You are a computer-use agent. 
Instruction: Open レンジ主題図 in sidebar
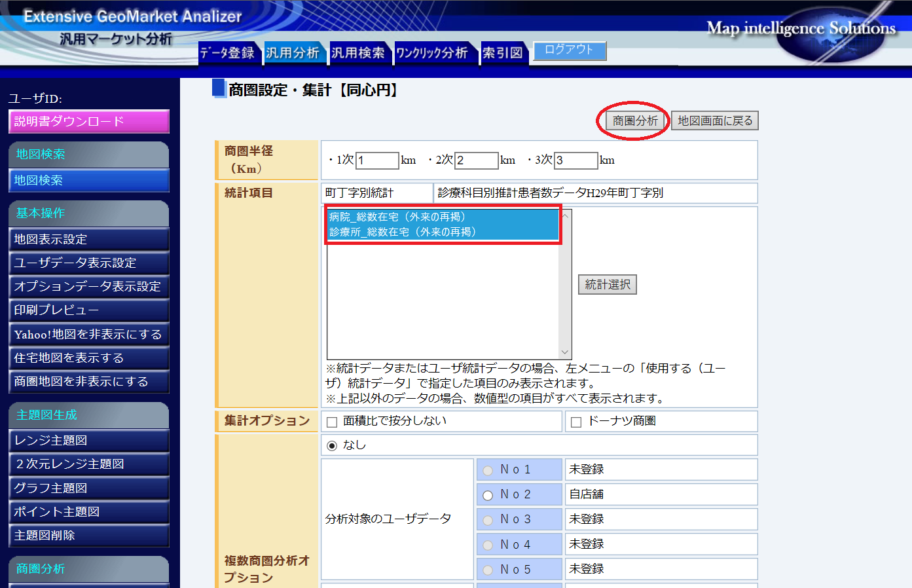[x=89, y=440]
